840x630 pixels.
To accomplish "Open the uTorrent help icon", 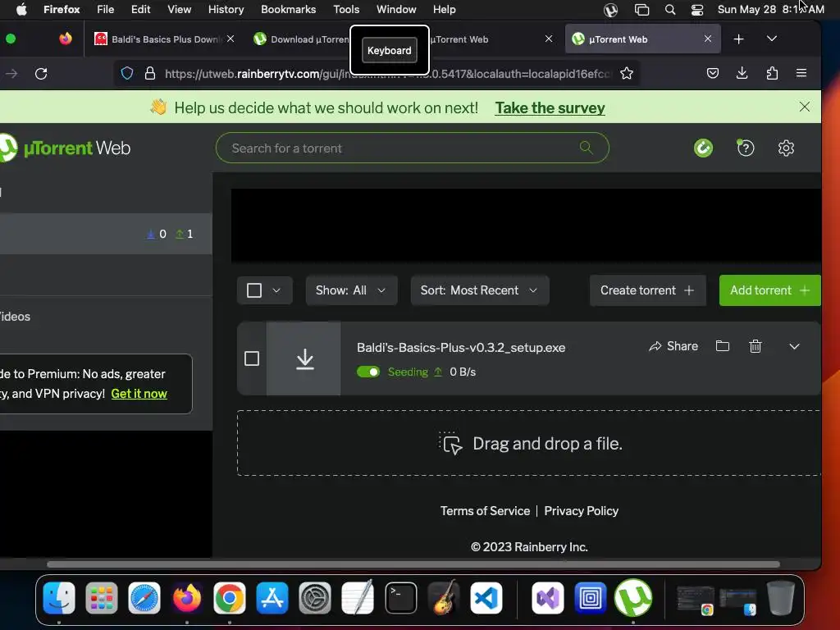I will tap(745, 148).
